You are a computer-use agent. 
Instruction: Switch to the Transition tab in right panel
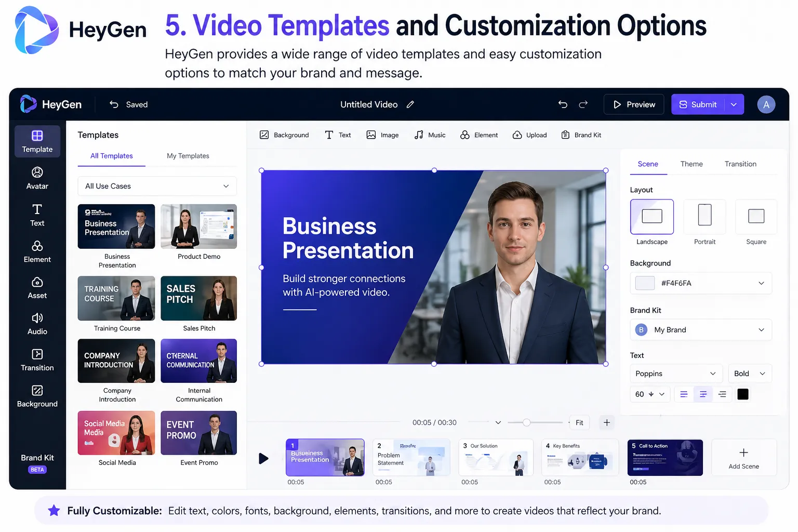click(740, 164)
